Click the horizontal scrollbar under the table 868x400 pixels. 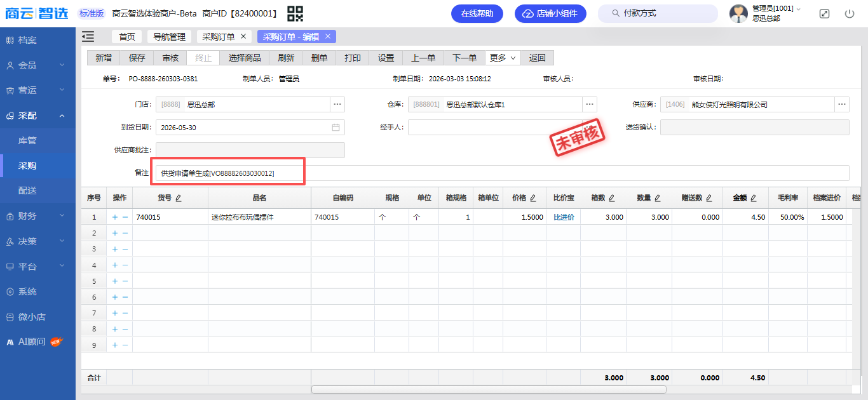point(488,389)
